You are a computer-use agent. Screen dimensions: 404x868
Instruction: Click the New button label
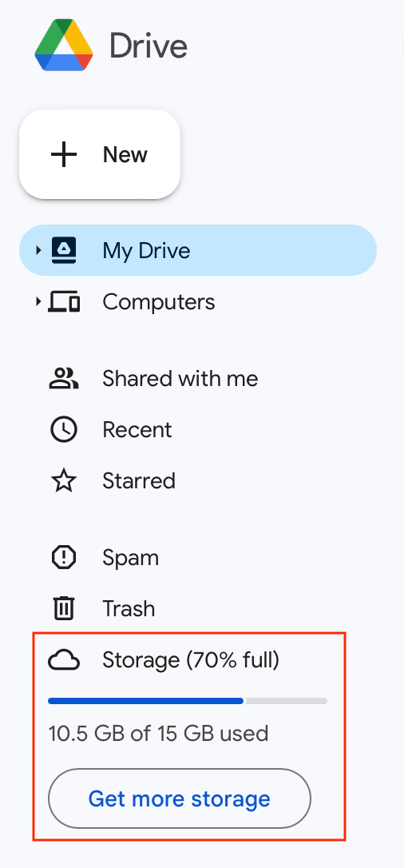pyautogui.click(x=125, y=154)
